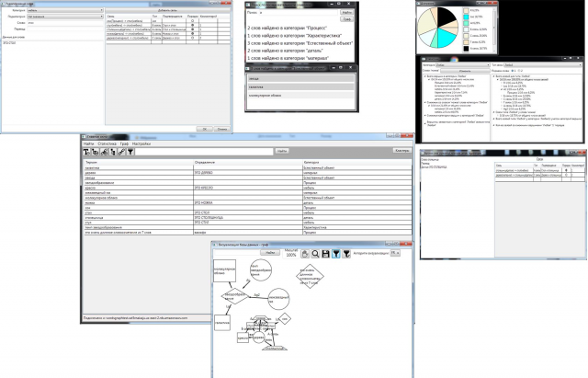This screenshot has height=378, width=588.
Task: Click result '3 слов найдено в категории Естественный объект'
Action: point(300,43)
